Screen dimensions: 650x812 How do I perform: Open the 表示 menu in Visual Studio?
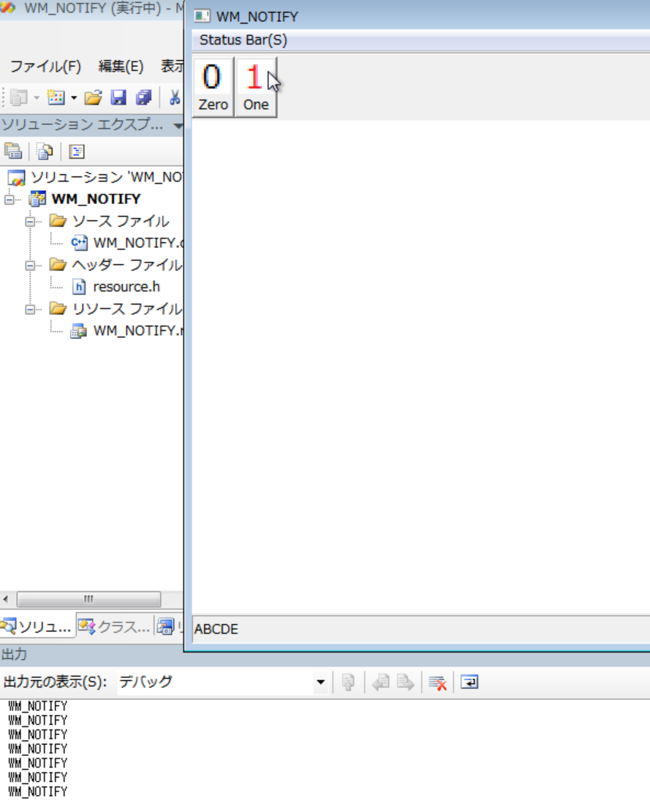coord(172,67)
